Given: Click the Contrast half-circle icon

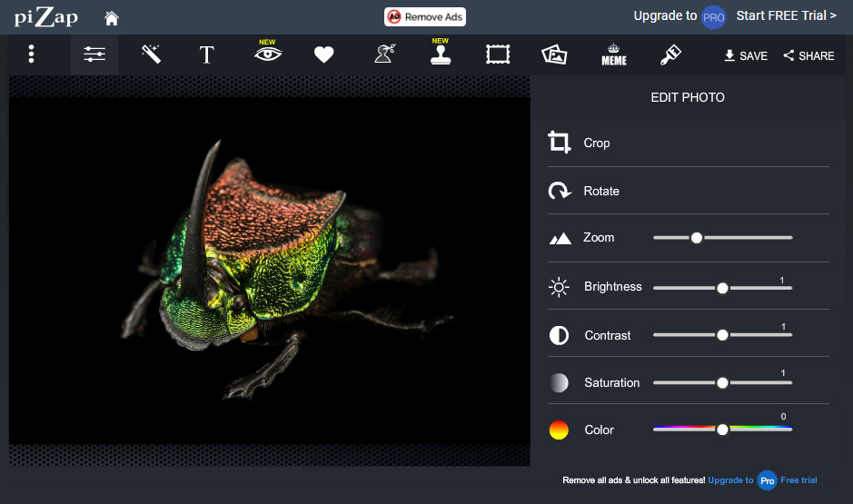Looking at the screenshot, I should (x=559, y=335).
